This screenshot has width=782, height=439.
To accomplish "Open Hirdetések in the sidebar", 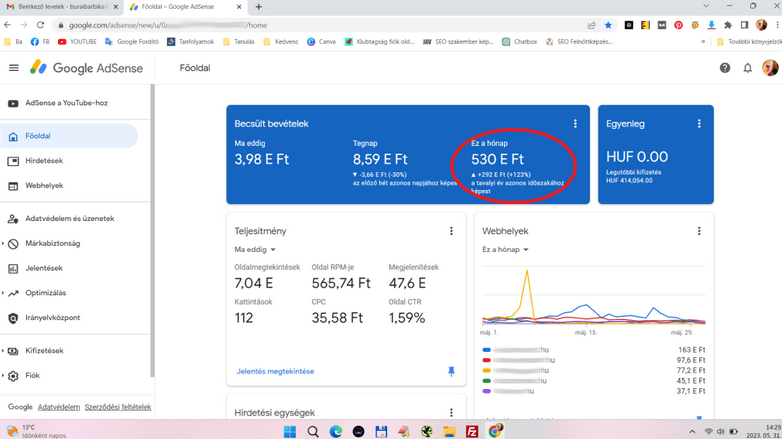I will pos(43,161).
